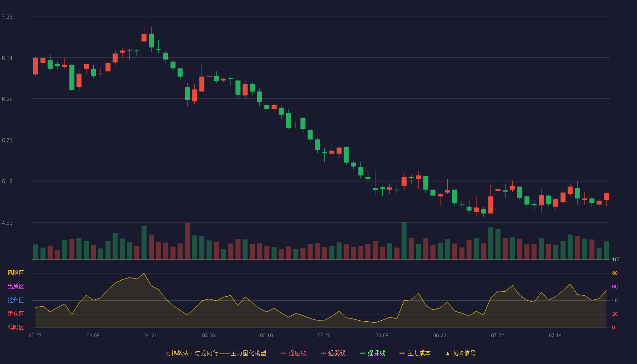Click the 06-09 date label
This screenshot has width=637, height=364.
[382, 335]
